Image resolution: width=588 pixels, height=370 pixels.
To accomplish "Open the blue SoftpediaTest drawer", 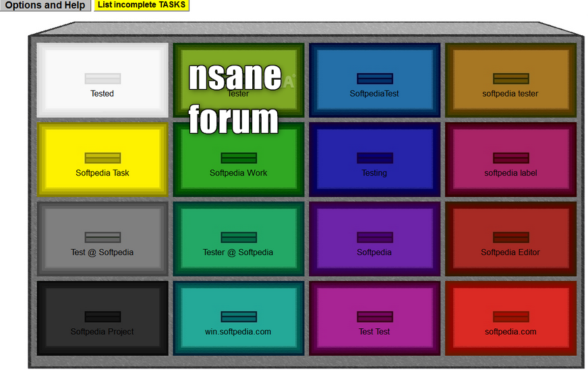I will pos(375,80).
